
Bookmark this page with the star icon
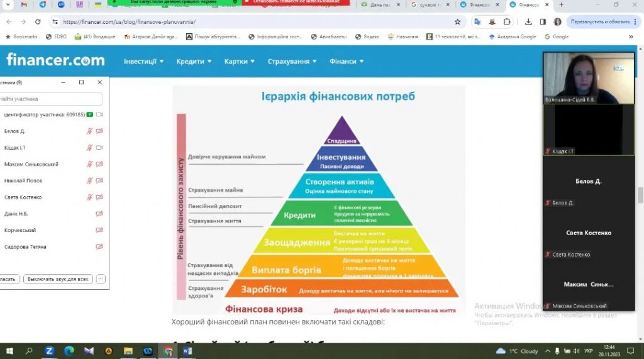click(457, 21)
